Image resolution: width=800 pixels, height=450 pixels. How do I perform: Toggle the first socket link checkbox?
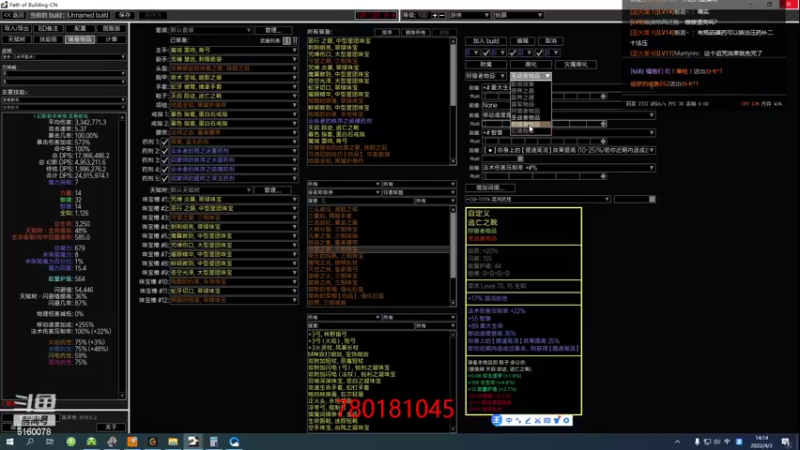(486, 53)
